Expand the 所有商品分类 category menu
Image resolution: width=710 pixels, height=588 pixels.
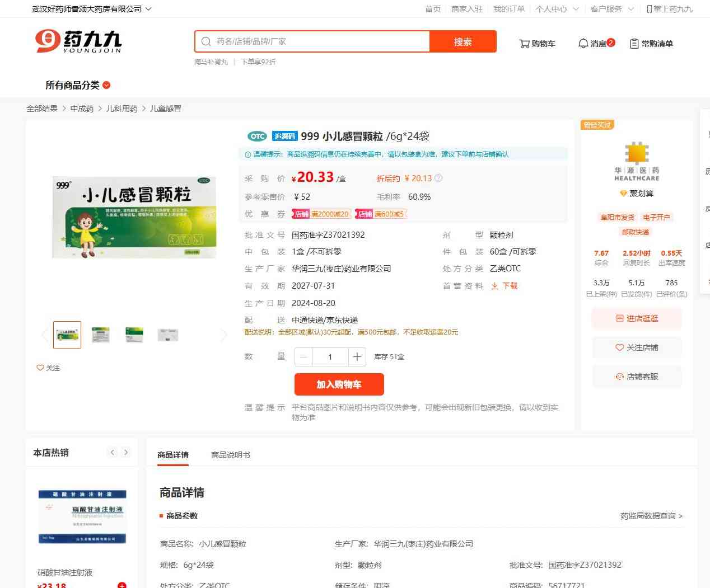click(78, 85)
